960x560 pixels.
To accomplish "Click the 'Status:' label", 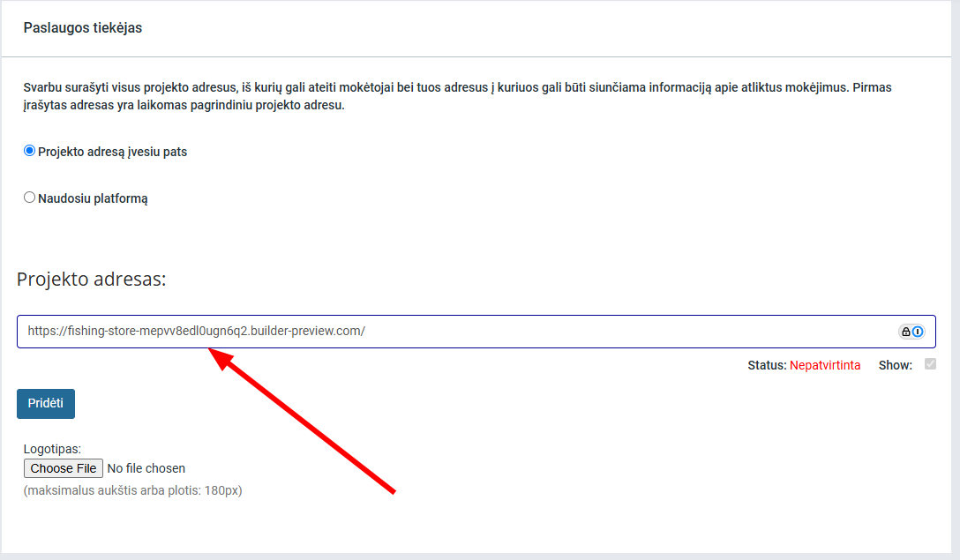I will 766,365.
